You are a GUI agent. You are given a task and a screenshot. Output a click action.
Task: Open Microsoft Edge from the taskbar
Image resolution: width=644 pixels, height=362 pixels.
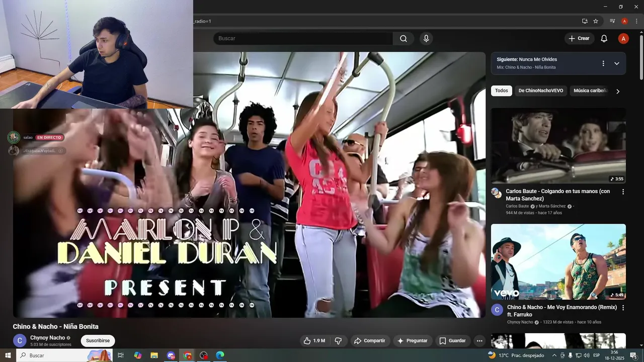(x=220, y=355)
